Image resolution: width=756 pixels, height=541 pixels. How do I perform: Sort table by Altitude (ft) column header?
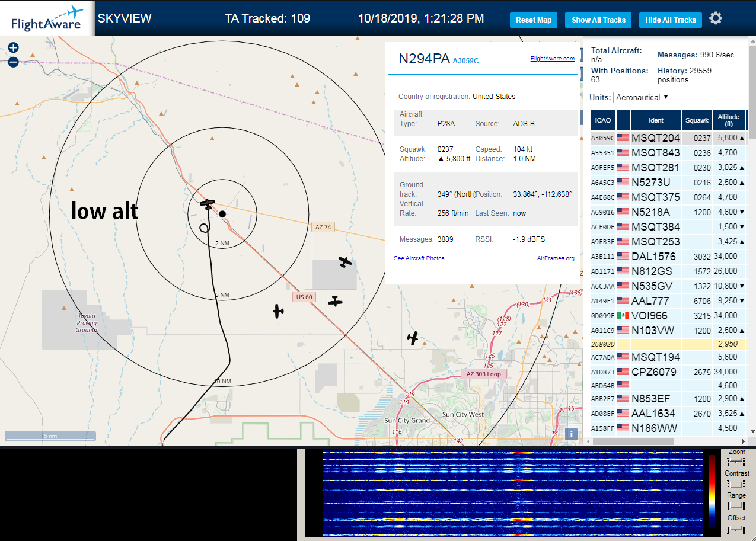(x=729, y=120)
